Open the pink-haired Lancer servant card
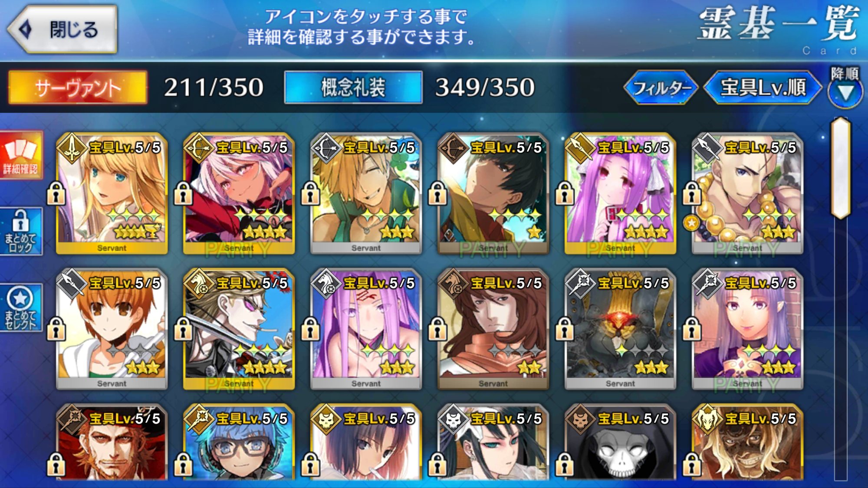 click(x=620, y=193)
